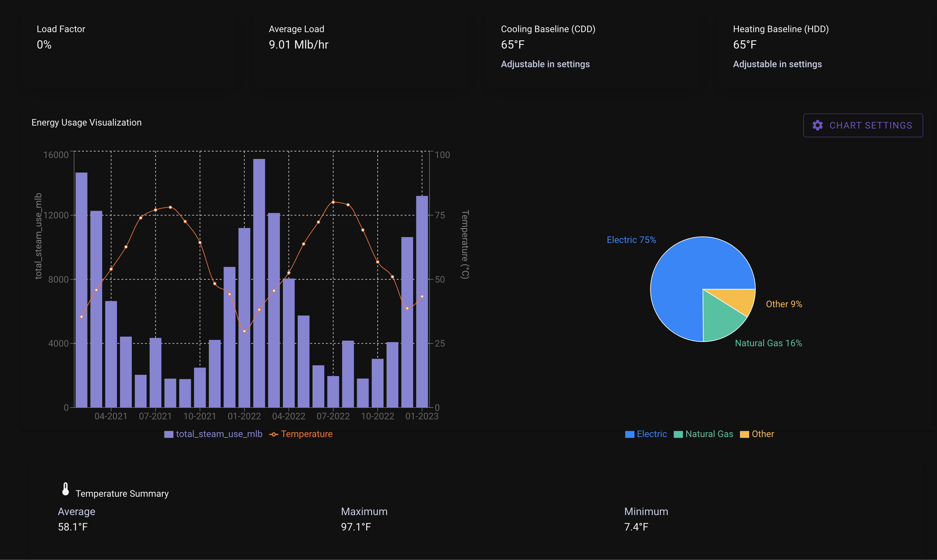The image size is (937, 560).
Task: Click the first steam-use bar on the left
Action: tap(82, 290)
